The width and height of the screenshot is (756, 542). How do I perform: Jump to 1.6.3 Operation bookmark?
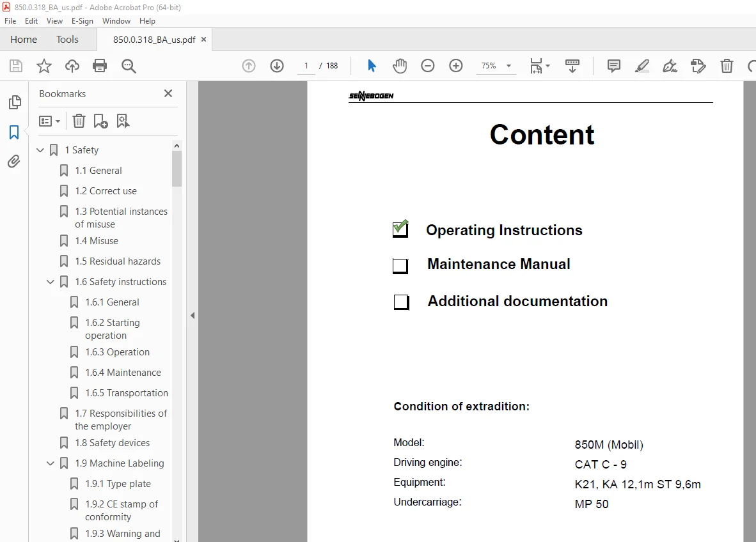[117, 352]
